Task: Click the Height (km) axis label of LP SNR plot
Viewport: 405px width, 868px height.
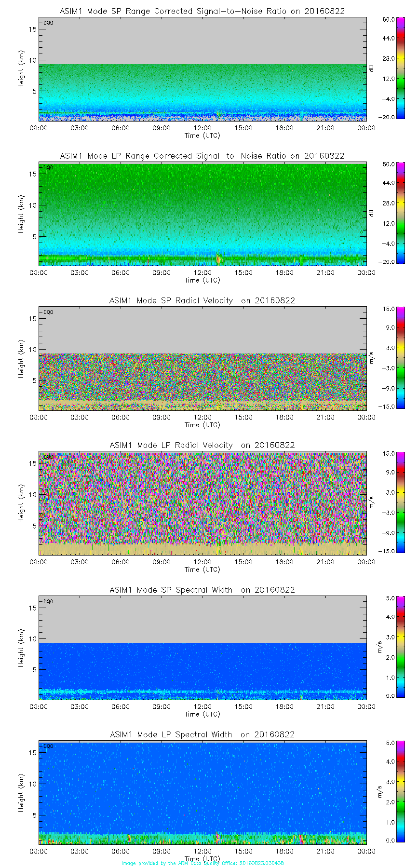Action: tap(21, 214)
